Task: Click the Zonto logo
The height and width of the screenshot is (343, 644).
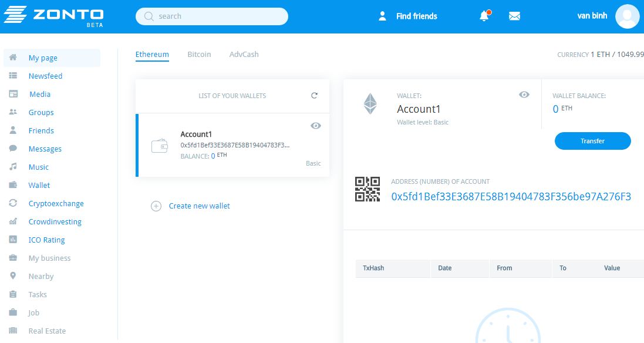Action: tap(53, 16)
